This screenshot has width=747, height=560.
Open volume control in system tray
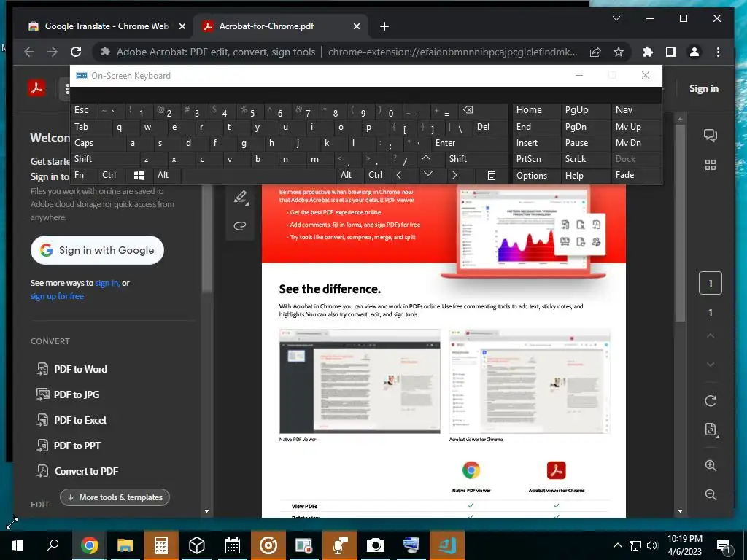click(x=652, y=545)
